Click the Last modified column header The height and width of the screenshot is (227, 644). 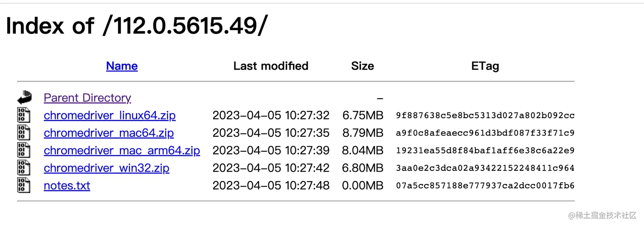point(271,66)
